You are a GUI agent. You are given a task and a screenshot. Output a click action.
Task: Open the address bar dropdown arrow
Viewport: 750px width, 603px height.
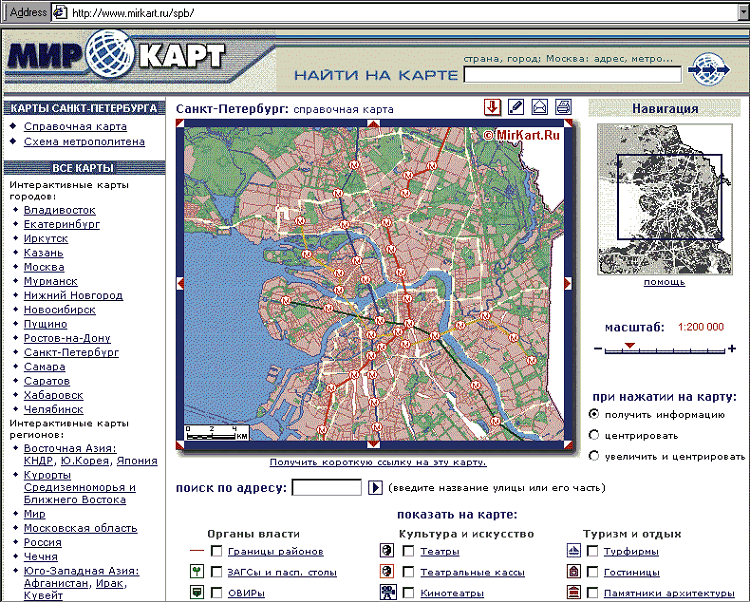click(744, 12)
